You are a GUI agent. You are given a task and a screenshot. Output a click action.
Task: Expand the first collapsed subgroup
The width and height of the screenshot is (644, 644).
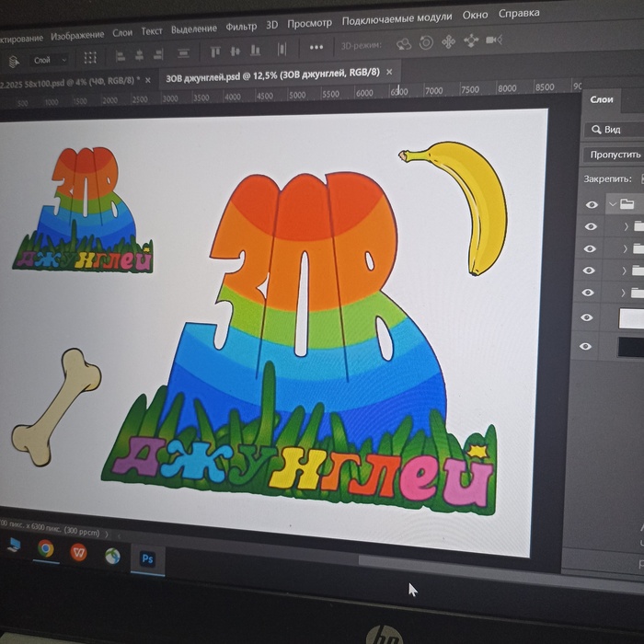626,226
